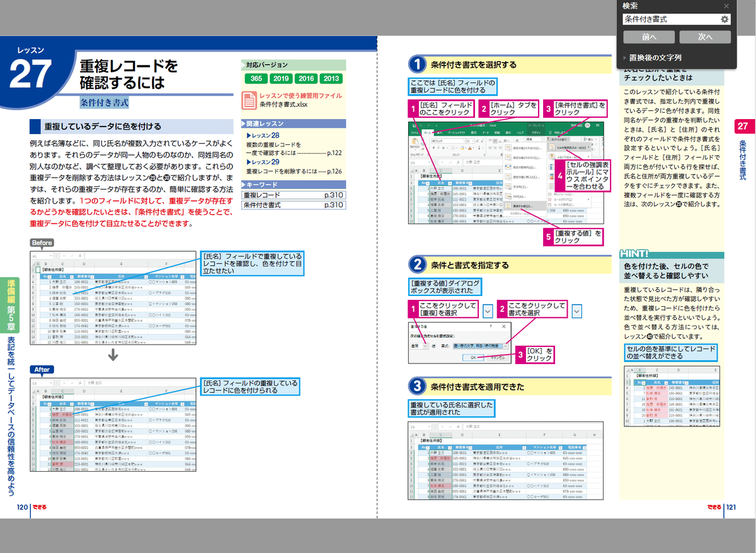
Task: Click the callout [条件付き書式] をクリック
Action: [575, 108]
